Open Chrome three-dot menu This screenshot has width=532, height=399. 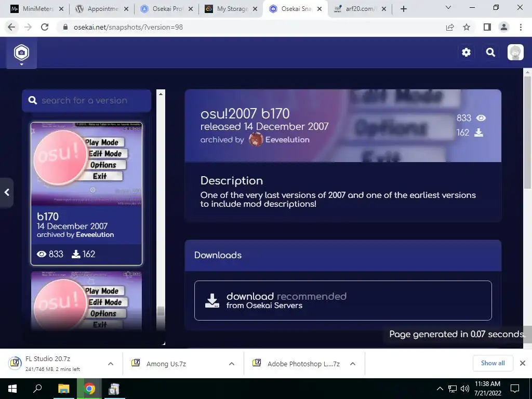521,27
